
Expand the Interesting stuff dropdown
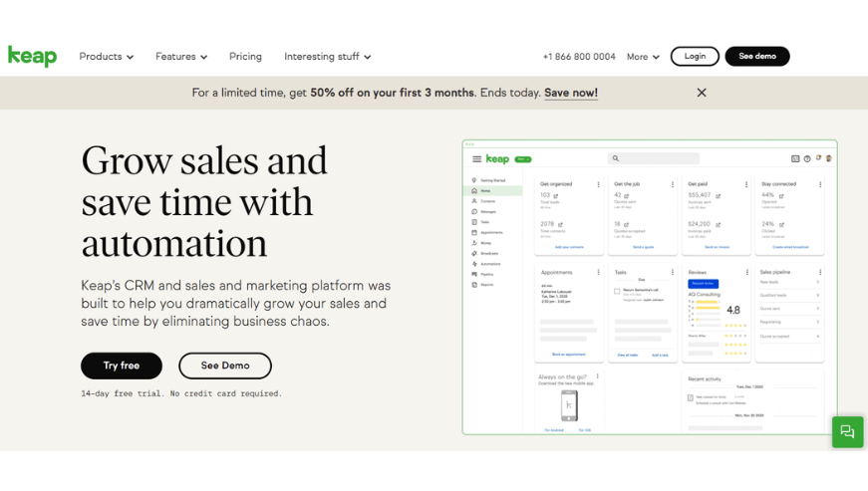328,57
